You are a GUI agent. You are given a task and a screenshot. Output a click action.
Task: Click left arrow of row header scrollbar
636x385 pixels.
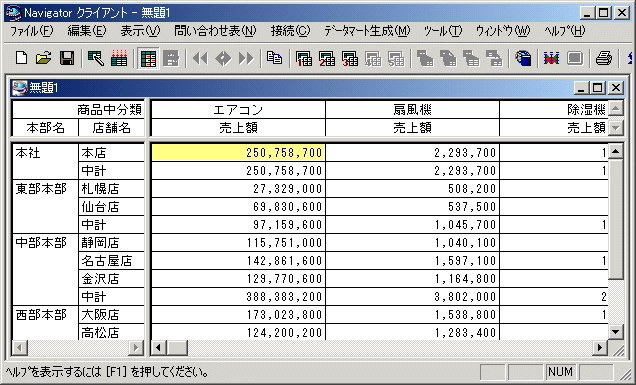point(20,348)
